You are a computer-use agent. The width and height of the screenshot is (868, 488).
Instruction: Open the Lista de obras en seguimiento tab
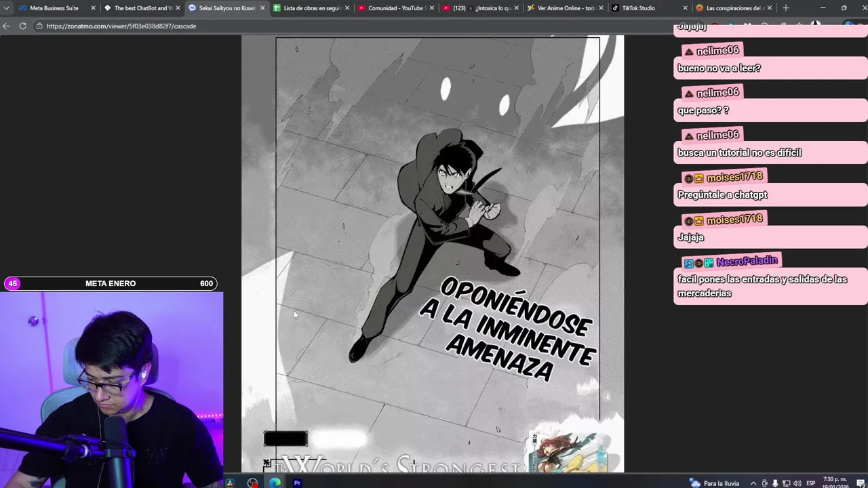[x=312, y=8]
